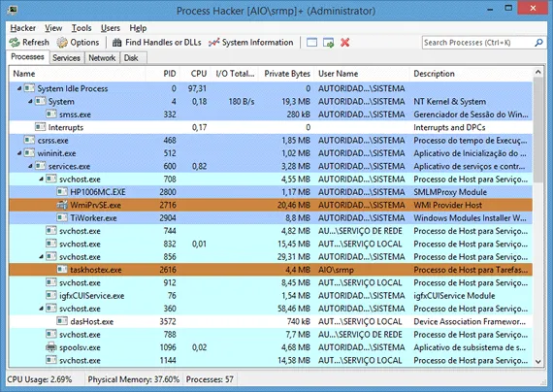Select the spoolsv.exe process name
This screenshot has width=553, height=392.
[80, 347]
